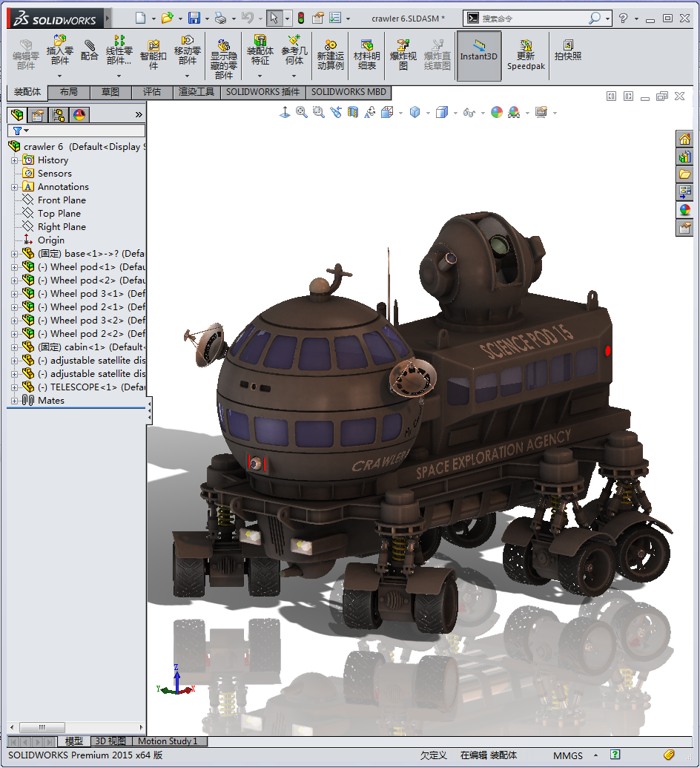Viewport: 700px width, 768px height.
Task: Switch to the Motion Study 1 tab
Action: pyautogui.click(x=168, y=741)
